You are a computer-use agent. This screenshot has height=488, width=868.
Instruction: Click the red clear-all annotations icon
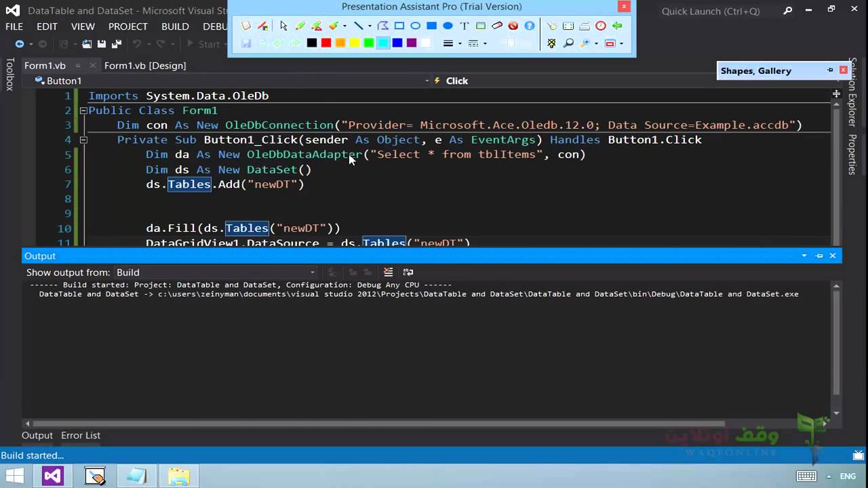pyautogui.click(x=513, y=26)
